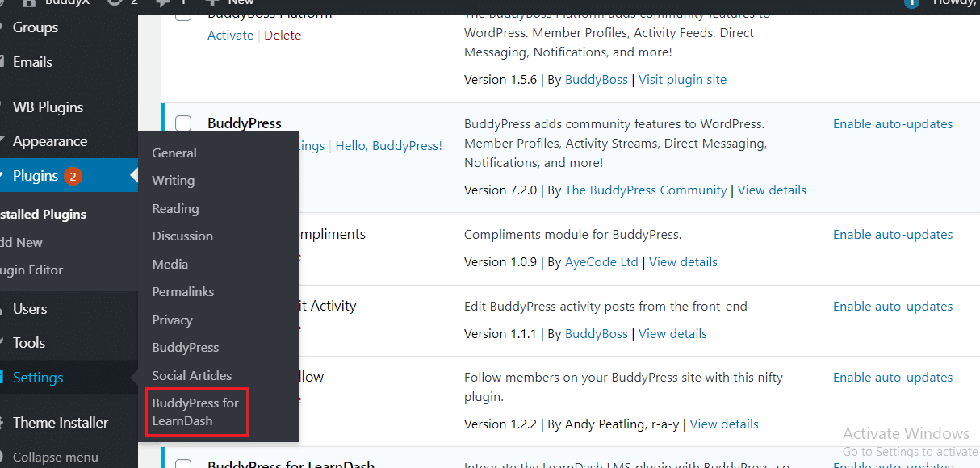
Task: Activate the BuddyBoss Platform plugin
Action: coord(231,35)
